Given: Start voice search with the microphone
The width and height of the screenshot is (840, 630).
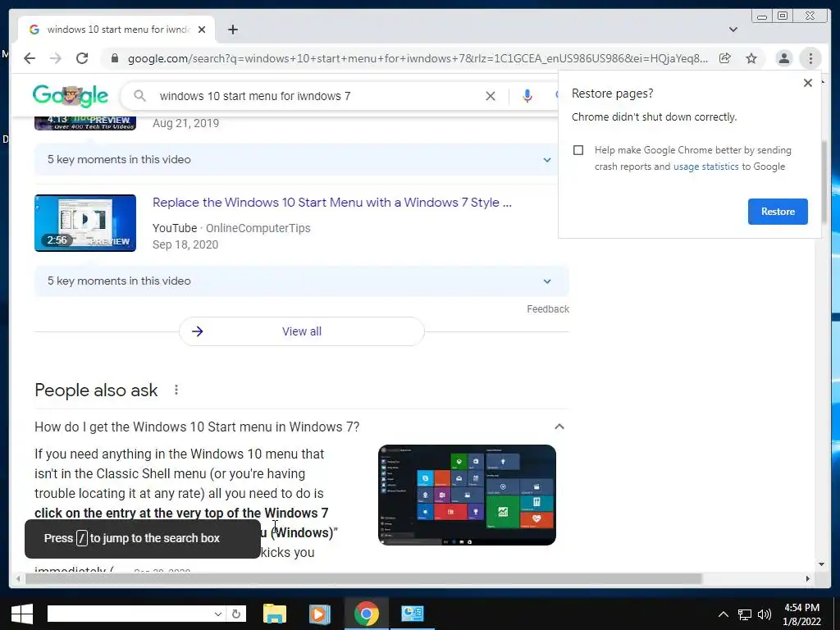Looking at the screenshot, I should coord(527,96).
